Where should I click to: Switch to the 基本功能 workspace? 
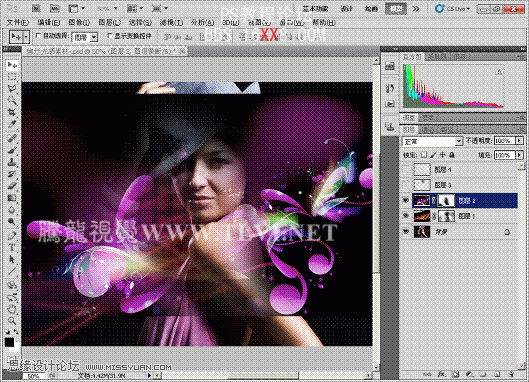[315, 8]
